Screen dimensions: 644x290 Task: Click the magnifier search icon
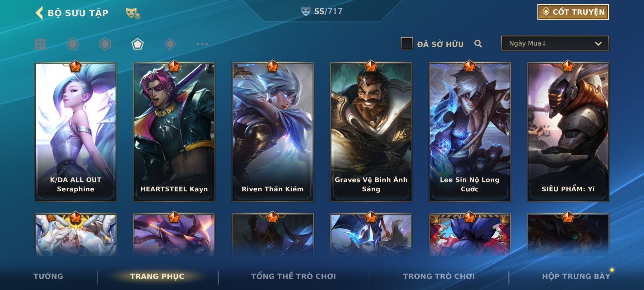(478, 44)
